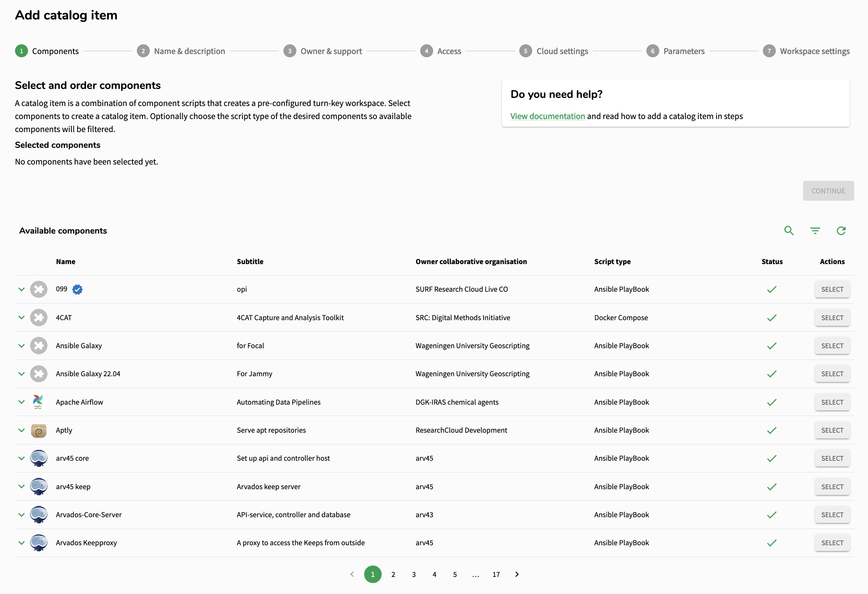The width and height of the screenshot is (868, 594).
Task: Expand the 099 component row
Action: coord(22,289)
